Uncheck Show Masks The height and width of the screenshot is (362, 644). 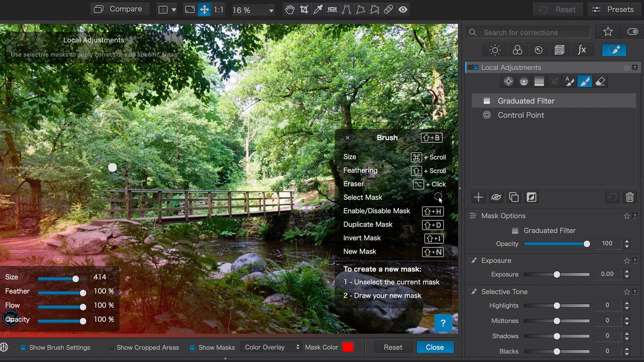pos(192,347)
